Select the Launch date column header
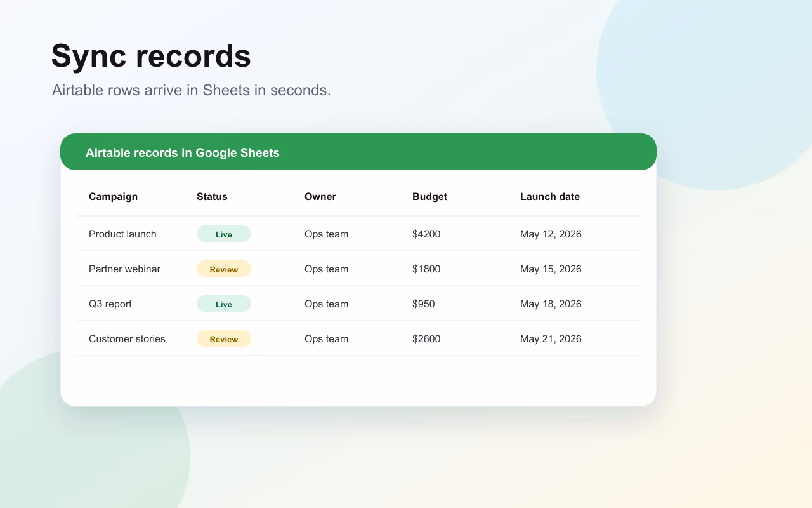Image resolution: width=812 pixels, height=508 pixels. [550, 197]
